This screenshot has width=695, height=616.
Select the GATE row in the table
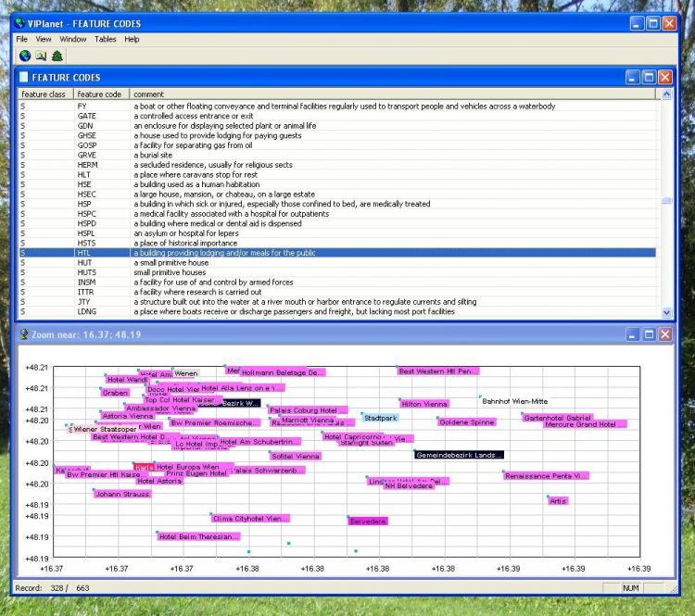tap(337, 116)
